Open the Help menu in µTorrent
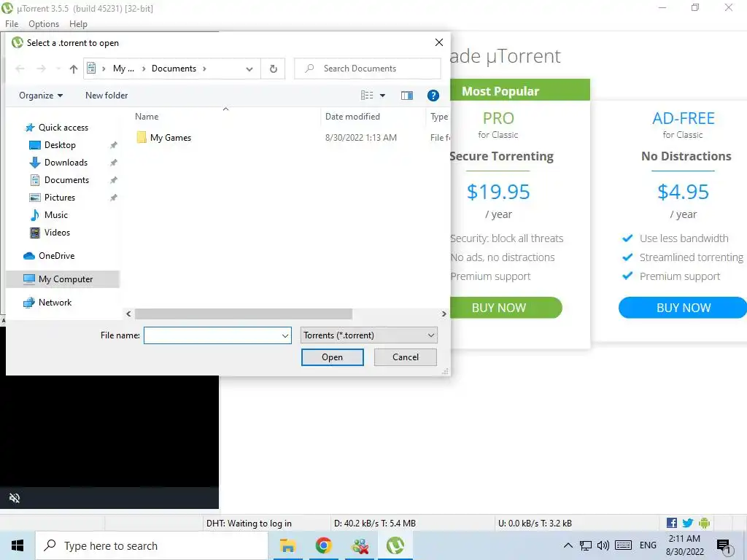This screenshot has width=747, height=560. 78,24
